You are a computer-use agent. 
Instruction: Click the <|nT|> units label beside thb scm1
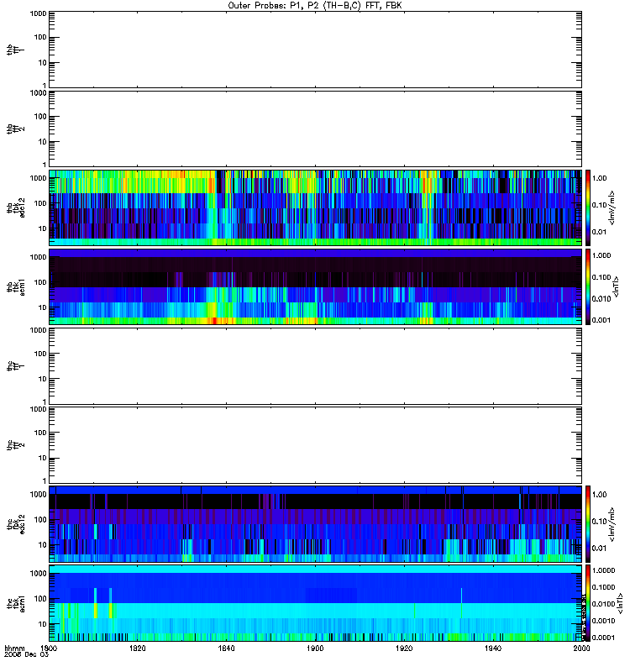click(617, 286)
